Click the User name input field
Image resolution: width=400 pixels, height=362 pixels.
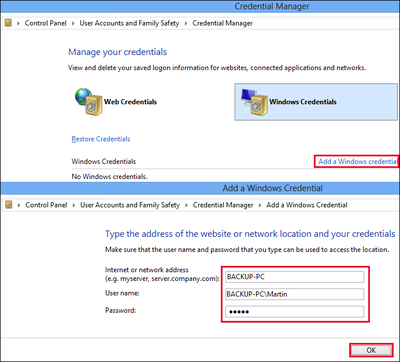pyautogui.click(x=294, y=294)
